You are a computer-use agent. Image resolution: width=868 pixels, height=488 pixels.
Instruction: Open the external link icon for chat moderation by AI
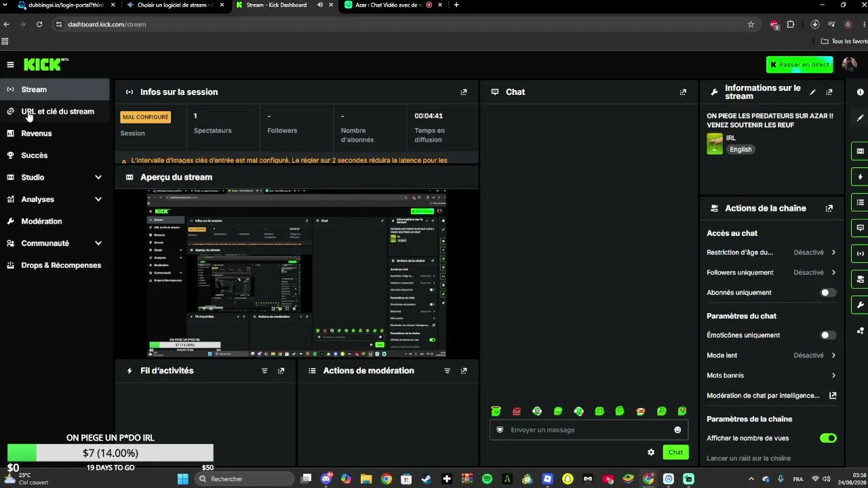(x=833, y=396)
